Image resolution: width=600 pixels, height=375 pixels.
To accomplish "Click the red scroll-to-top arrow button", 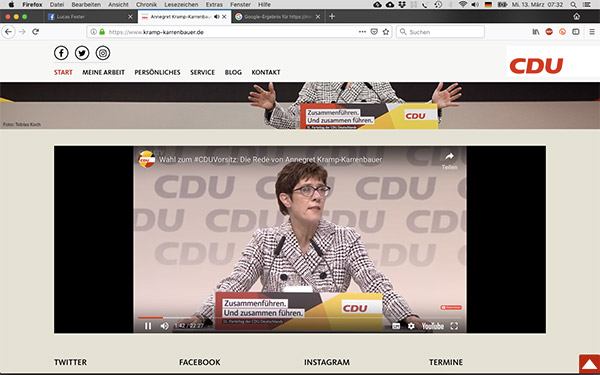I will tap(589, 364).
